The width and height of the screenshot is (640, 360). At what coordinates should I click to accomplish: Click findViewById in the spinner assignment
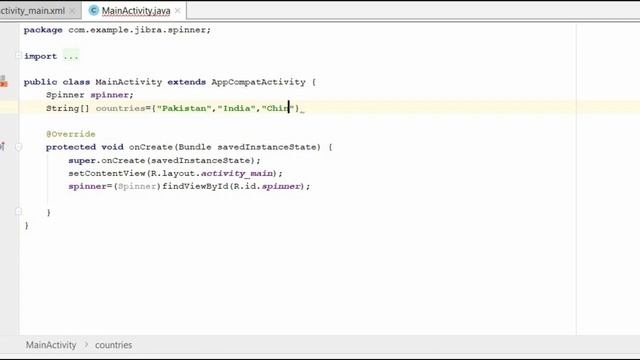(195, 187)
